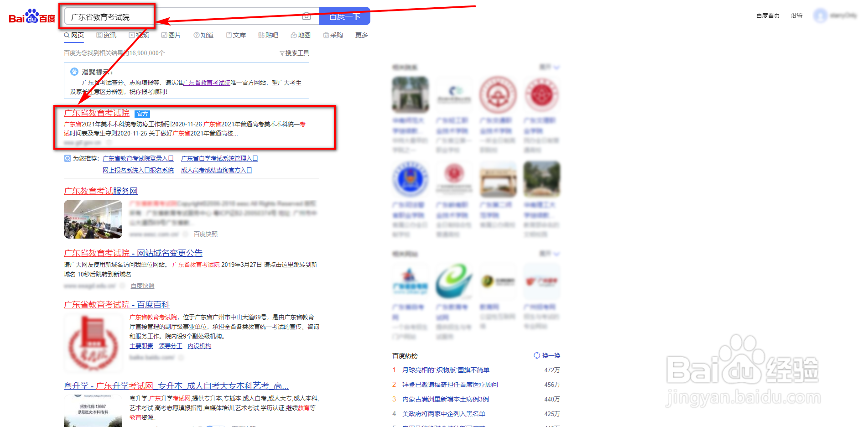Open 广东省教育考试院登录入口 suggestion

tap(138, 158)
